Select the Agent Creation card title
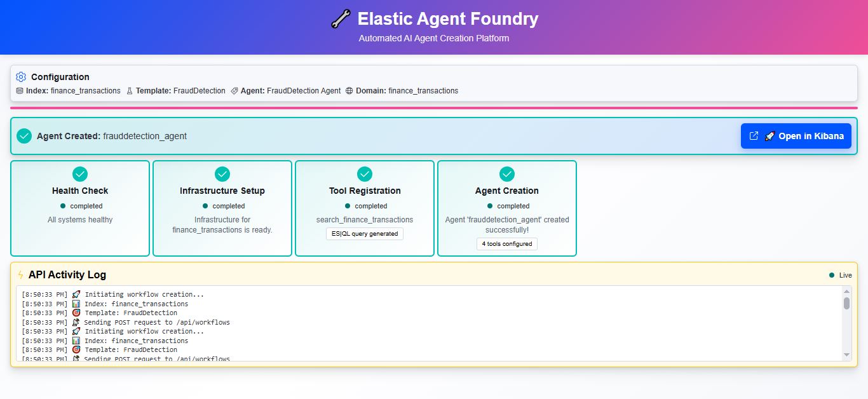 [507, 191]
